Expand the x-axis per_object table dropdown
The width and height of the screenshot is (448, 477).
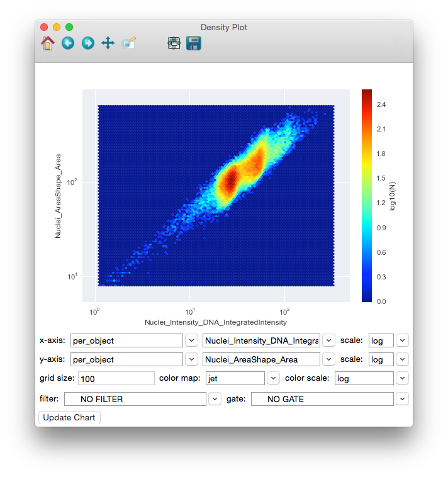(192, 340)
